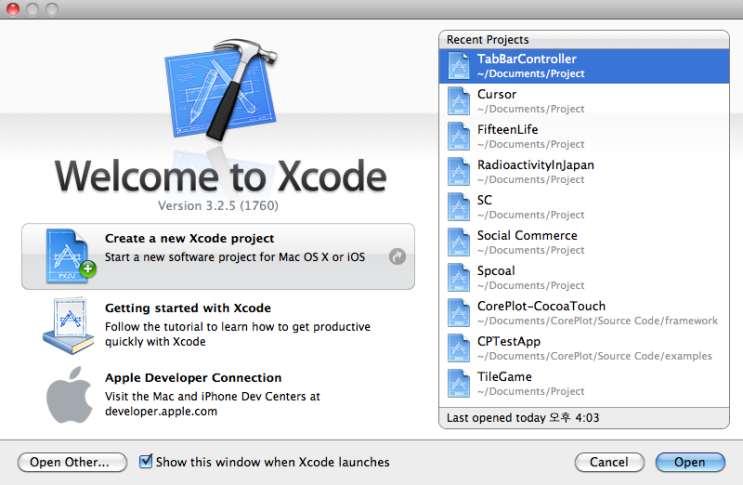
Task: Click the blue Open button
Action: coord(690,462)
